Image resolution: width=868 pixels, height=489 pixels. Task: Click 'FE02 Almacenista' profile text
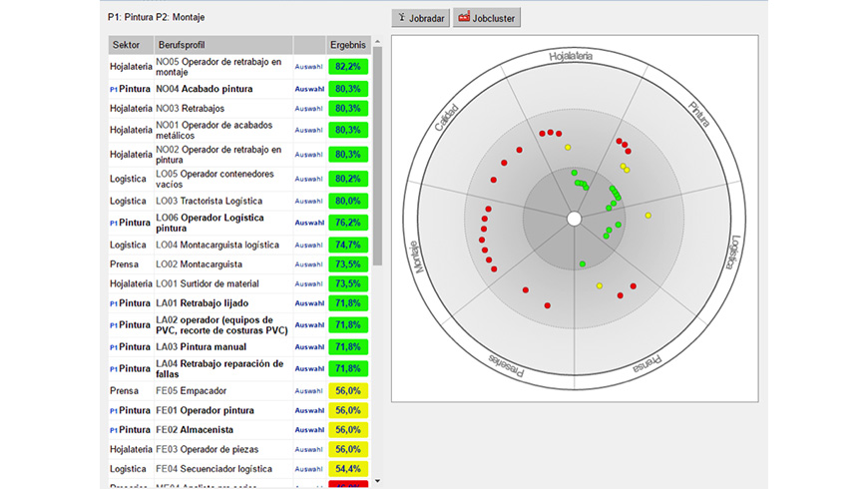(x=195, y=430)
